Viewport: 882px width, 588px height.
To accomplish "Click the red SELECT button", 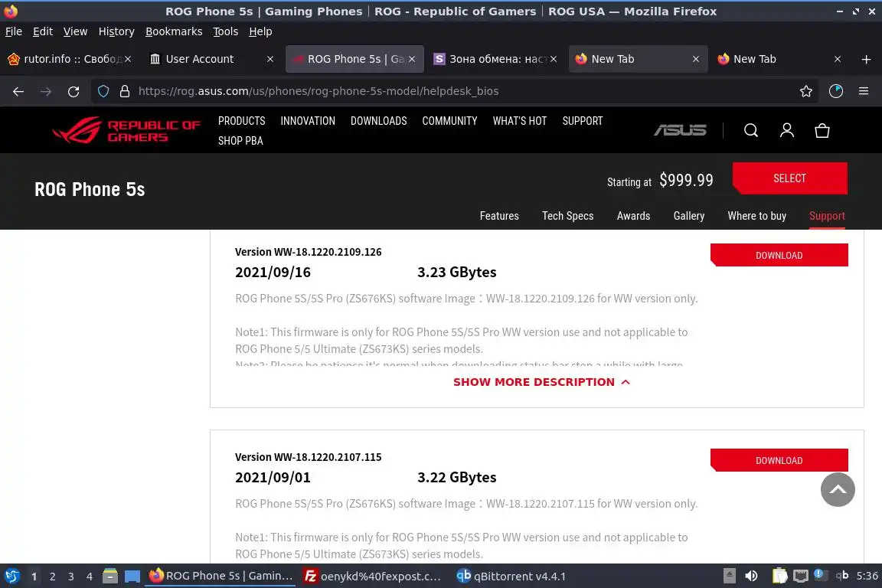I will [x=790, y=178].
